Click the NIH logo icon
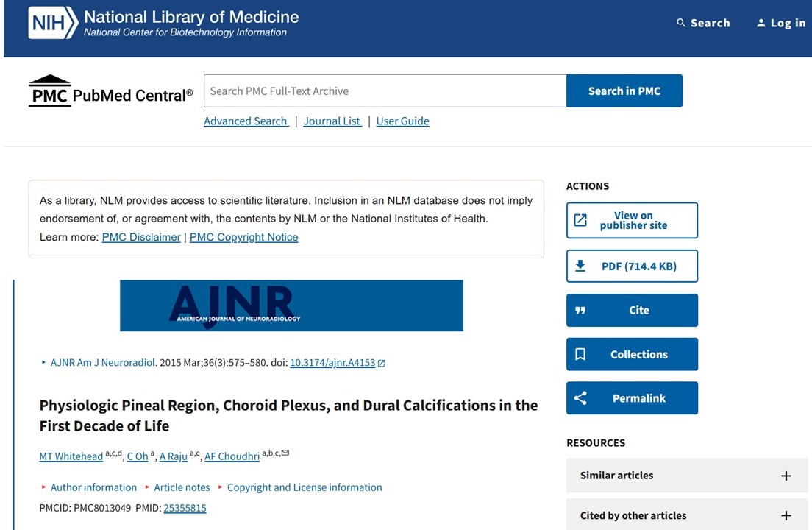This screenshot has height=530, width=812. pyautogui.click(x=53, y=23)
